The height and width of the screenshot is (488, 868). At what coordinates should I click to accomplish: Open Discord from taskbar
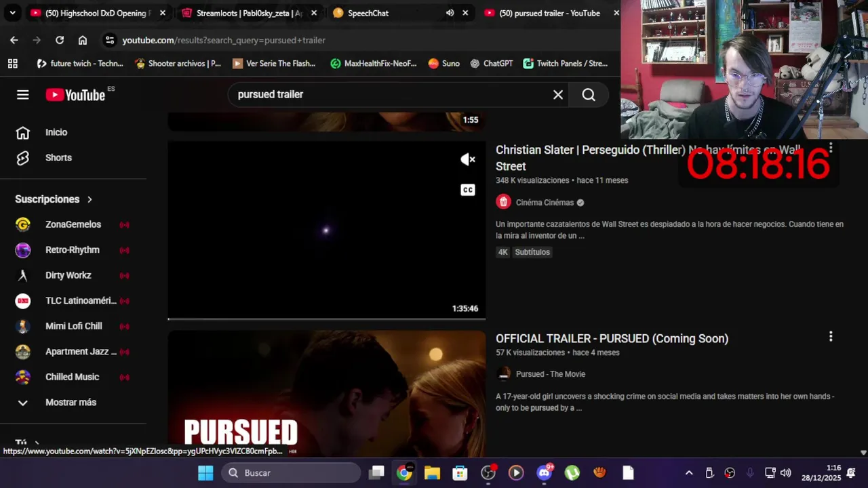(x=544, y=472)
